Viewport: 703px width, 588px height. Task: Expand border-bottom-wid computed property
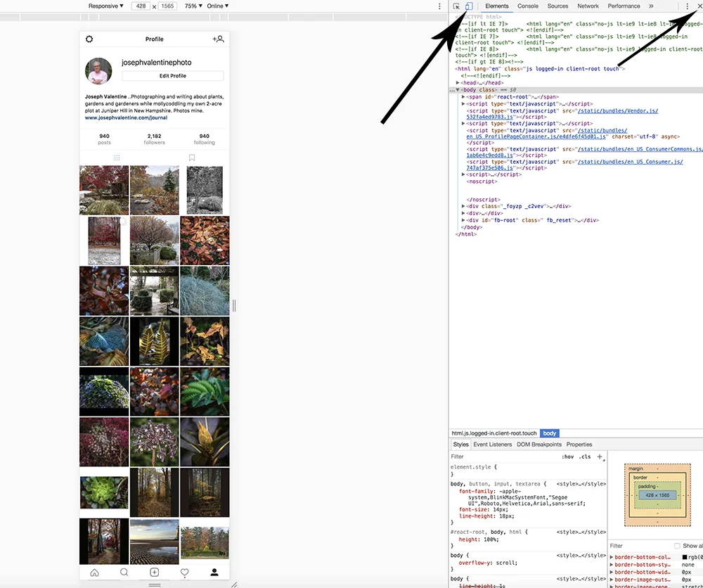tap(612, 572)
